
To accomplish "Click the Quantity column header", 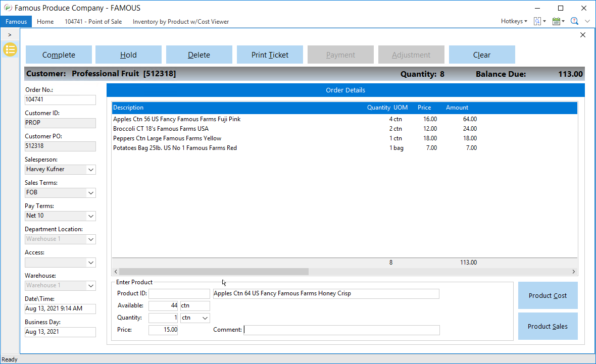I will [x=379, y=108].
